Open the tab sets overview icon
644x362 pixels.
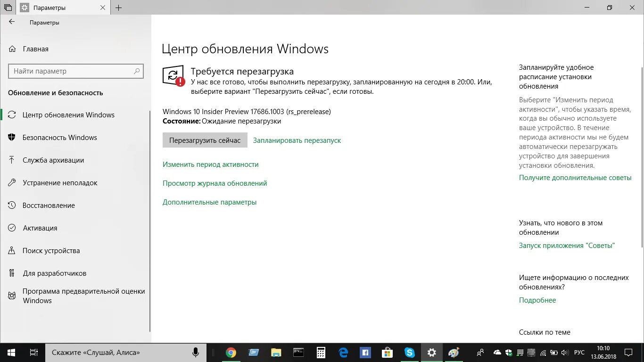coord(8,8)
